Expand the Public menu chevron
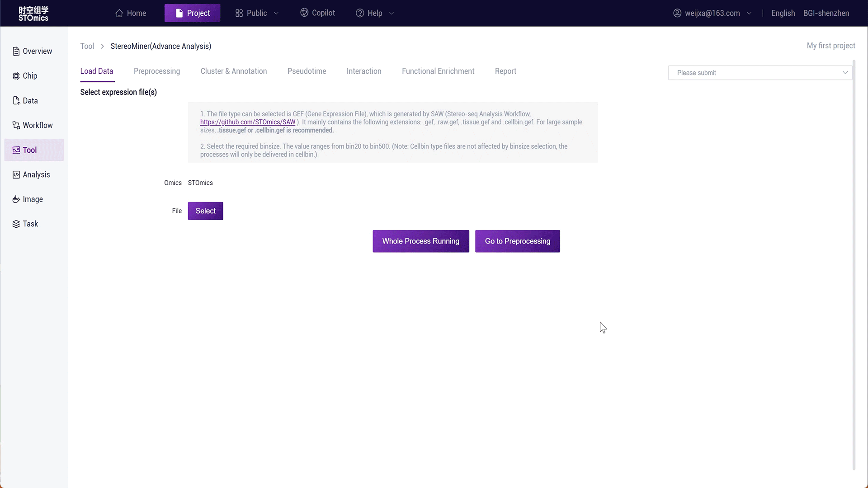 click(x=276, y=13)
